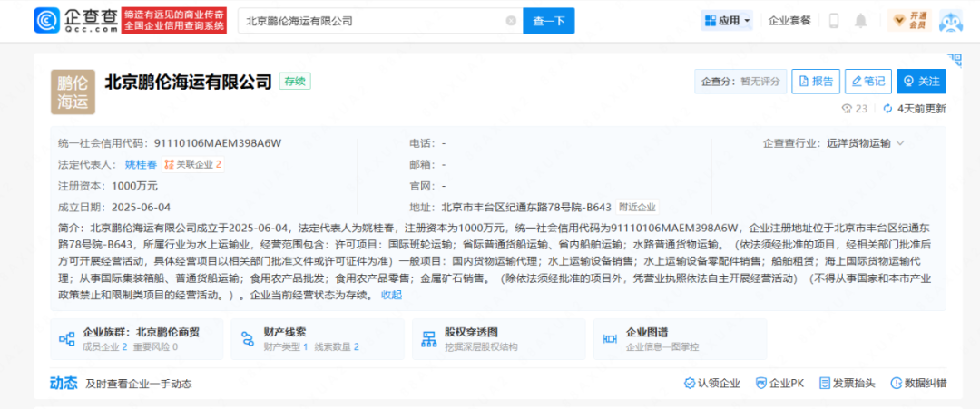Open the Qcc.com logo homepage

(x=75, y=21)
